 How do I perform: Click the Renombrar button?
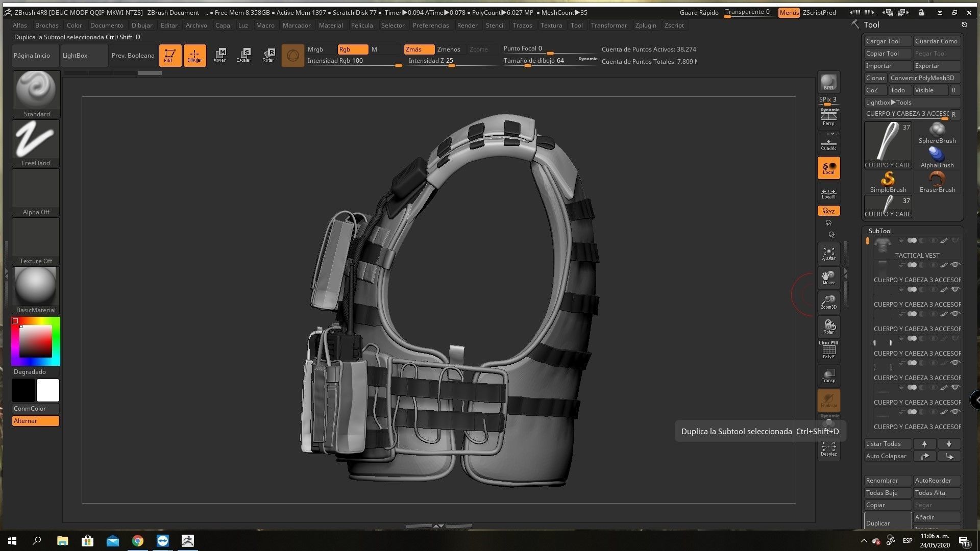click(x=888, y=481)
